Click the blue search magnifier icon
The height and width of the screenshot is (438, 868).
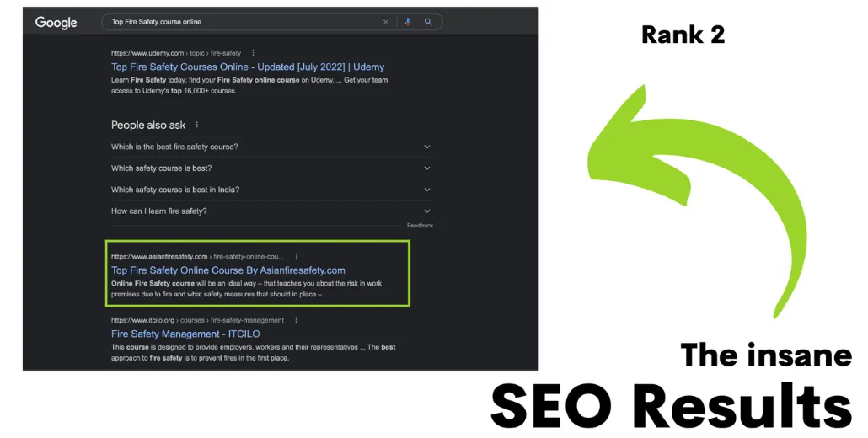pyautogui.click(x=428, y=22)
